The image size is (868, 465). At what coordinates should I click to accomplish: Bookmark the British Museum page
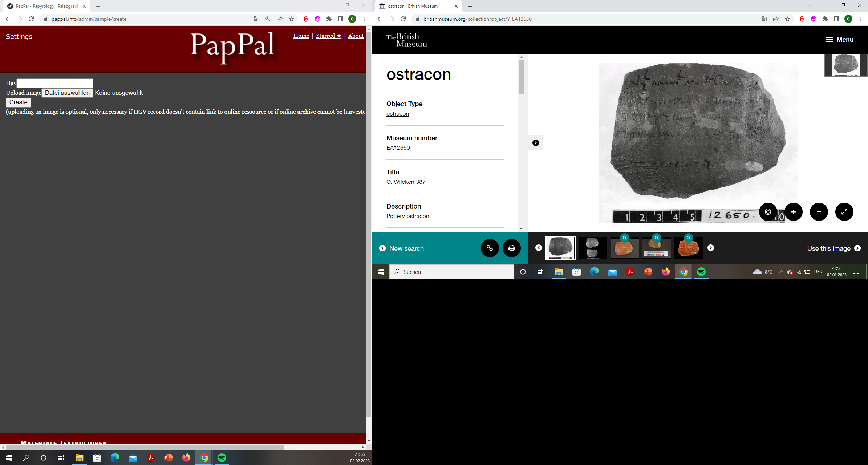click(787, 19)
